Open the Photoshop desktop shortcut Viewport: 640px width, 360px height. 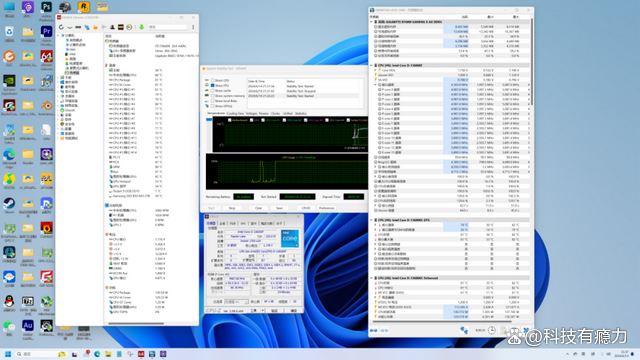(46, 7)
